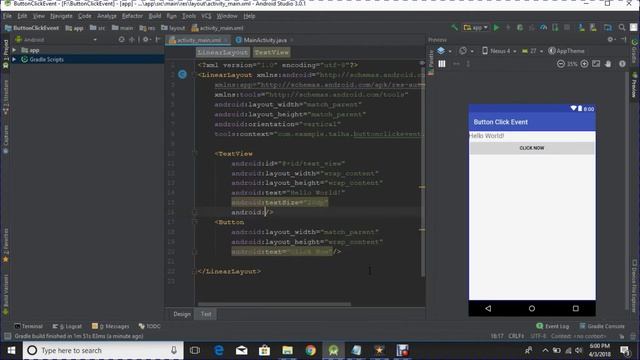This screenshot has height=360, width=640.
Task: Open the File menu
Action: (7, 16)
